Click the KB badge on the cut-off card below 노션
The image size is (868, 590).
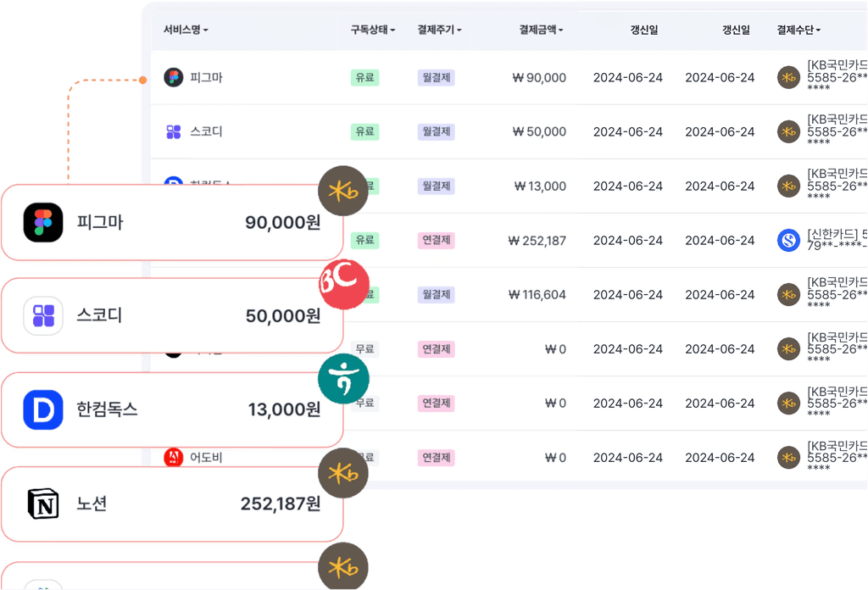tap(343, 566)
